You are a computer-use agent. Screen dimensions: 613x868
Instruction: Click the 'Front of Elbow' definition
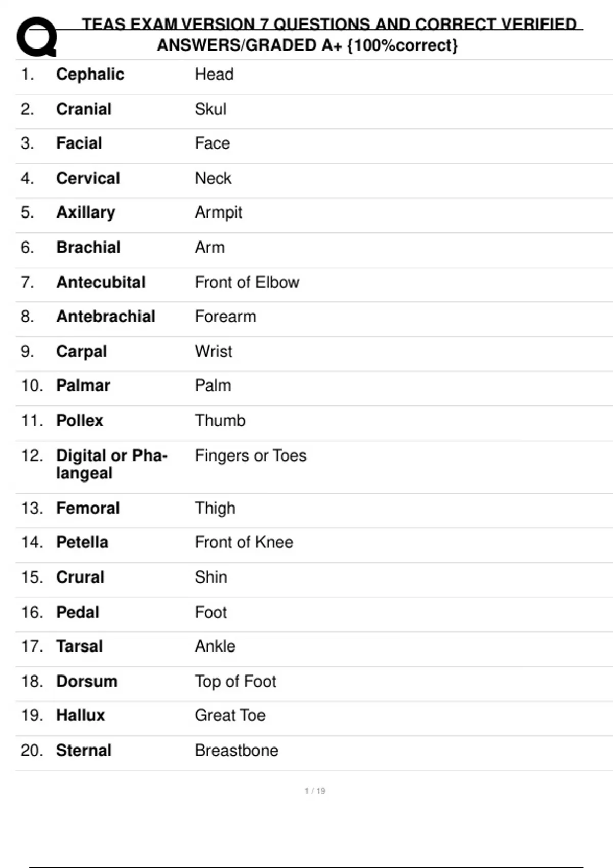coord(247,282)
